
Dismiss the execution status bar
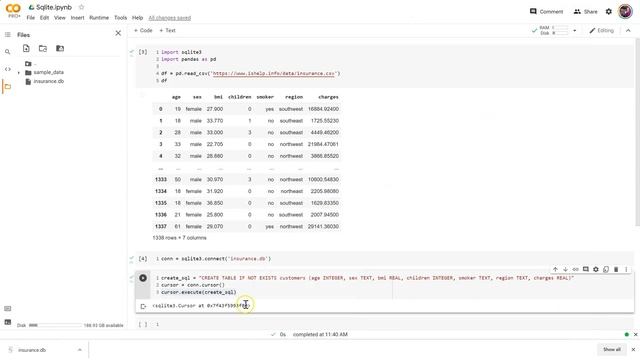tap(636, 335)
